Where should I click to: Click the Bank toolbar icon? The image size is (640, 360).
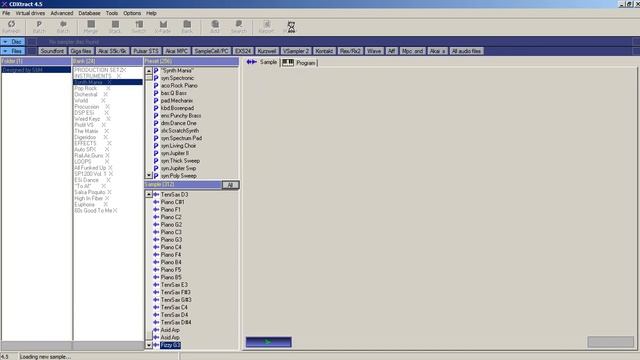187,27
